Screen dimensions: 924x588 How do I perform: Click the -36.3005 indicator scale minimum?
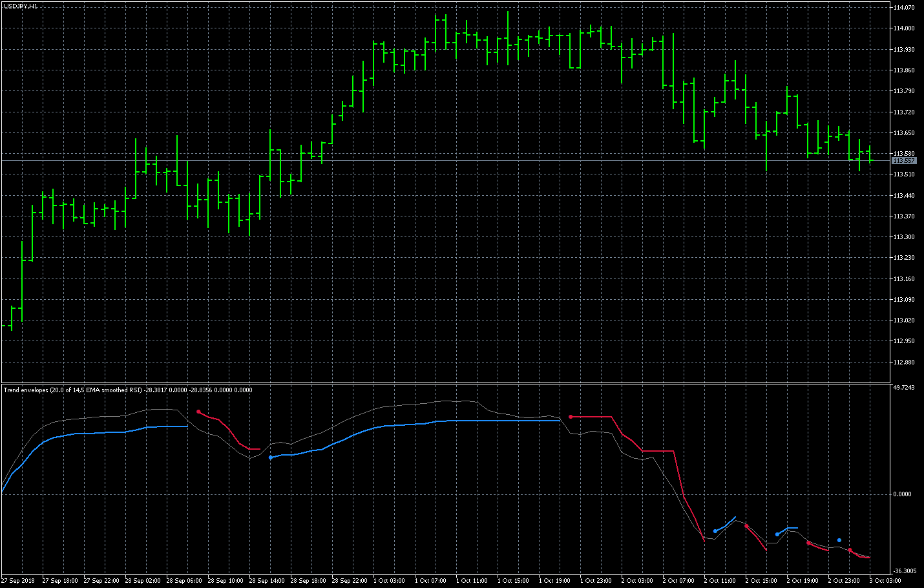coord(905,571)
